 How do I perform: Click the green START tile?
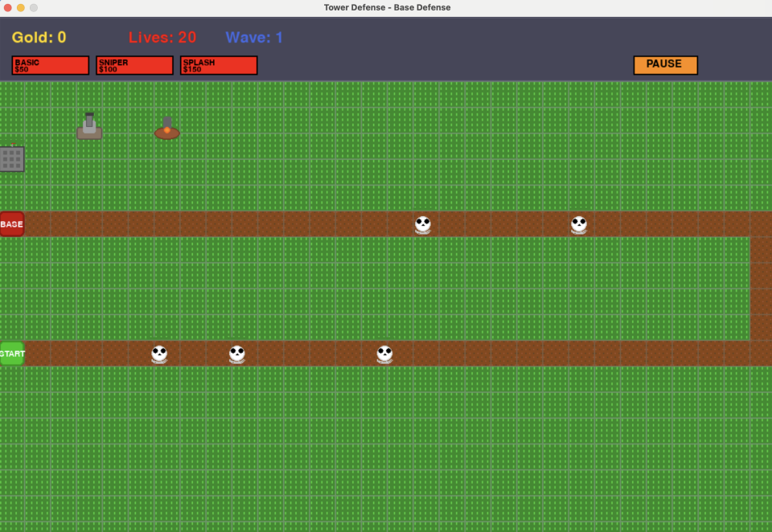click(x=12, y=354)
